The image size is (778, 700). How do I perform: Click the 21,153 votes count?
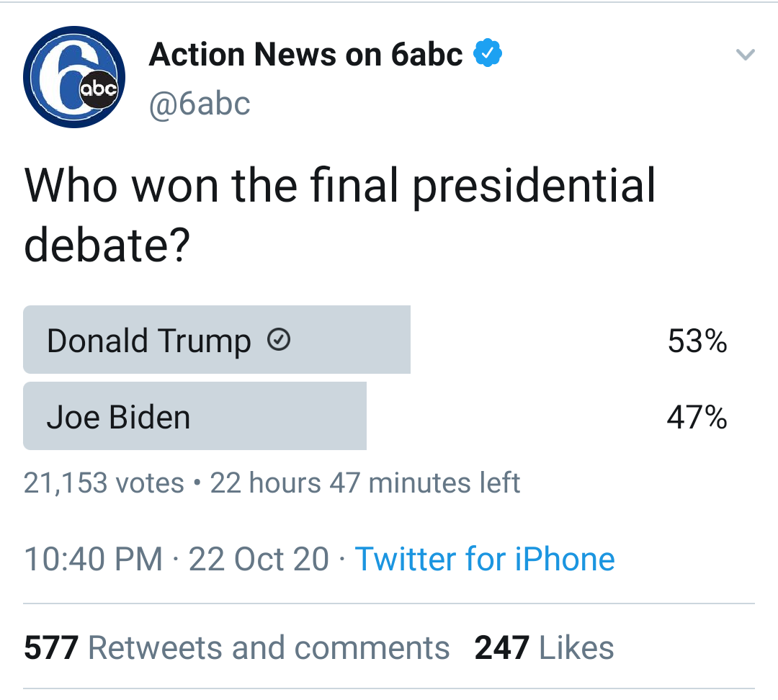click(x=104, y=483)
